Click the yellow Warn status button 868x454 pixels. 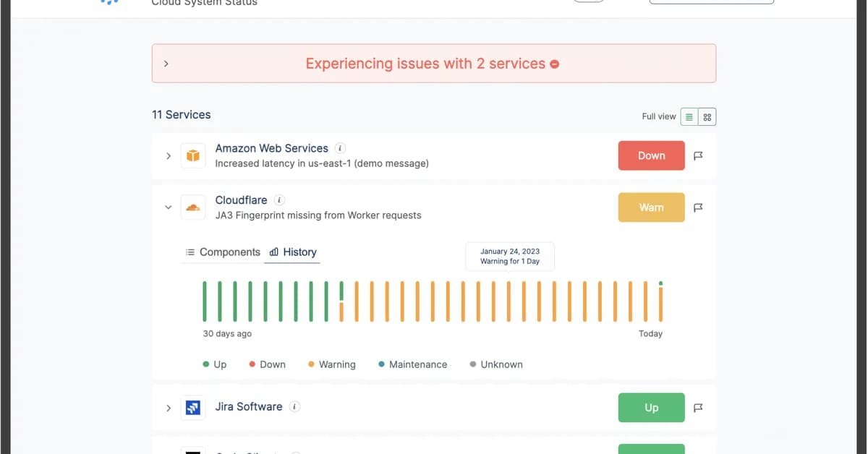tap(652, 207)
